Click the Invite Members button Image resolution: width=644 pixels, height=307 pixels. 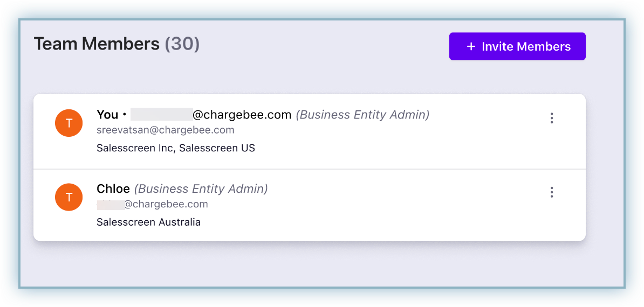coord(517,46)
